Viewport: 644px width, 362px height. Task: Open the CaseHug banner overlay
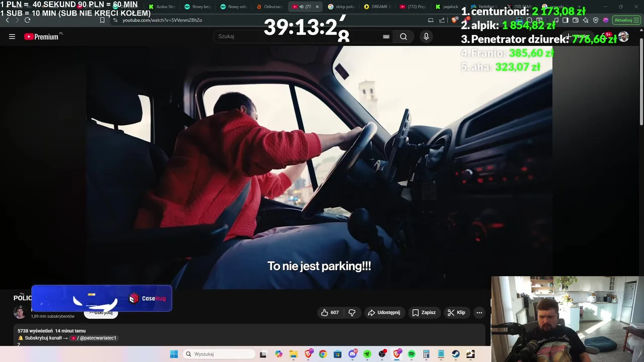(102, 298)
